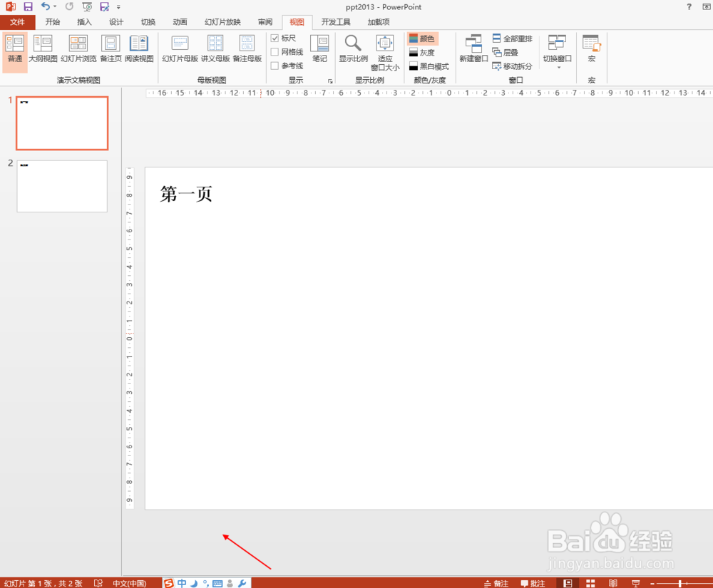Switch to Slide Sorter view (幻灯片浏览)
The width and height of the screenshot is (713, 588).
(78, 50)
